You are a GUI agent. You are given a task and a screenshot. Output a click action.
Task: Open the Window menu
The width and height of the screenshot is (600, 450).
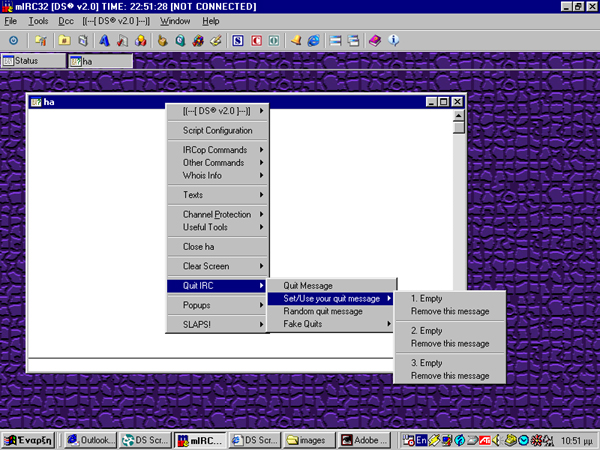175,21
